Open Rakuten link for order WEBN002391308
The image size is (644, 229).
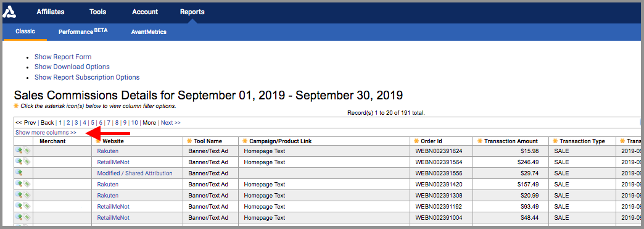[107, 195]
